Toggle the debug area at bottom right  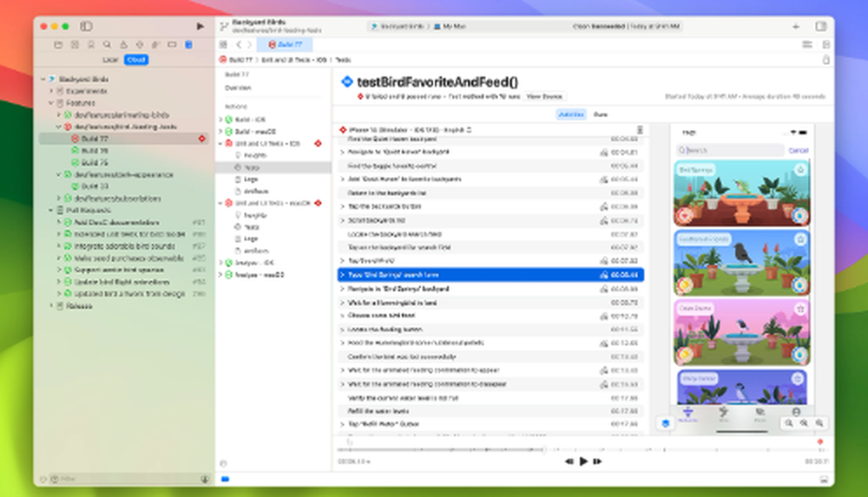[x=824, y=480]
